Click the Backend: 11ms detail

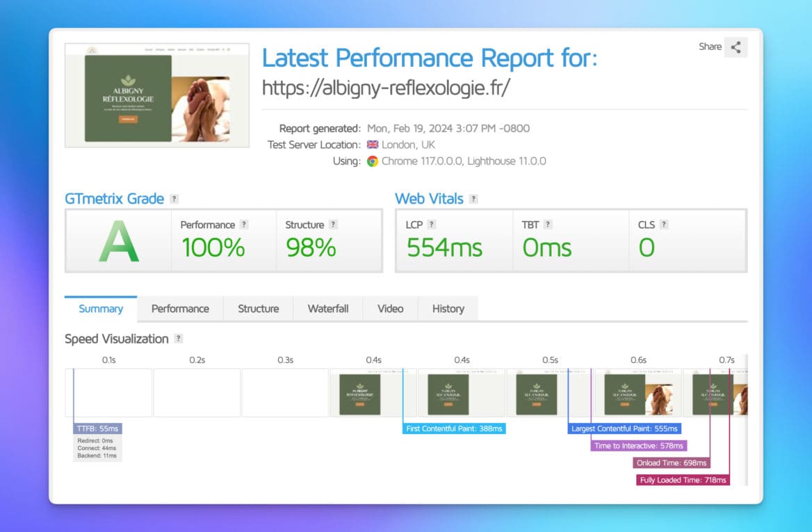point(97,456)
